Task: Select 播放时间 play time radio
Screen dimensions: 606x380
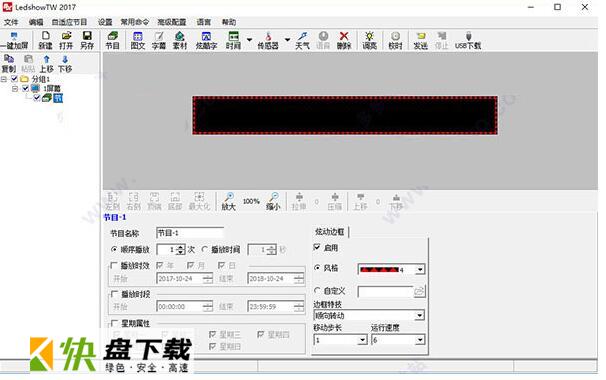Action: (x=204, y=250)
